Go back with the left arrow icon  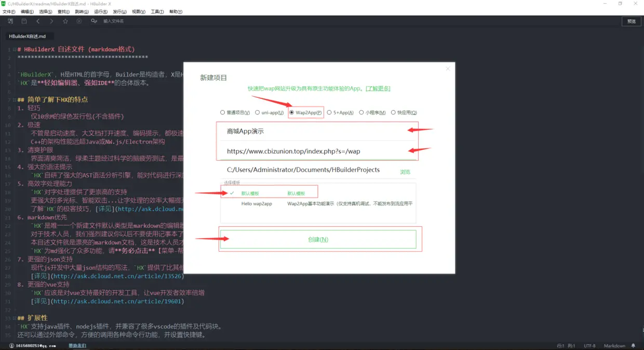(38, 21)
